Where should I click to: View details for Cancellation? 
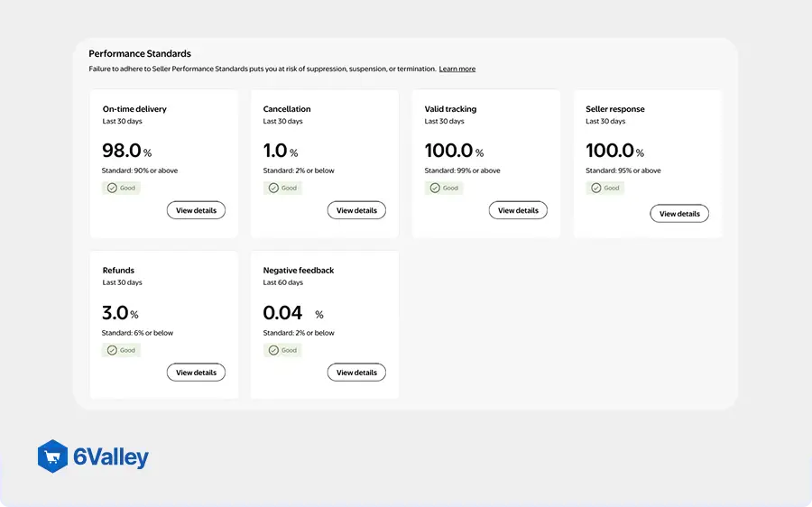pos(356,210)
